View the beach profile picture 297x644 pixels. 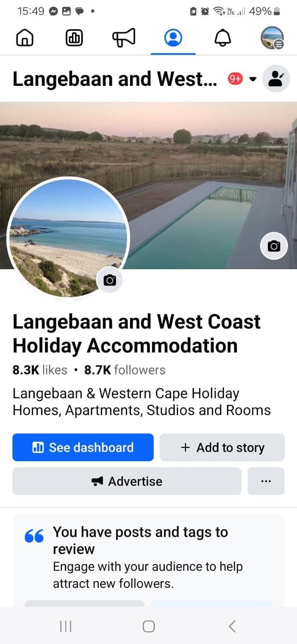click(69, 237)
